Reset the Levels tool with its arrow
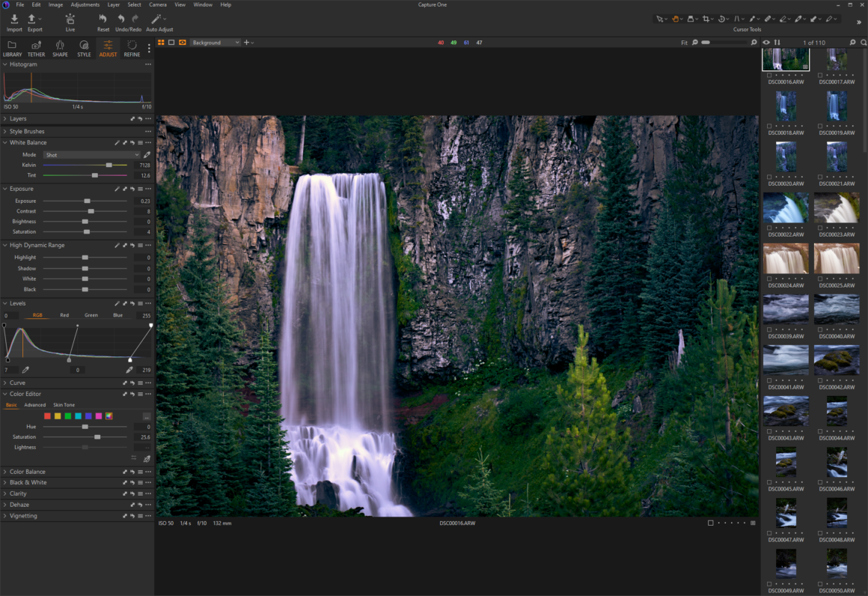The image size is (868, 596). 132,303
